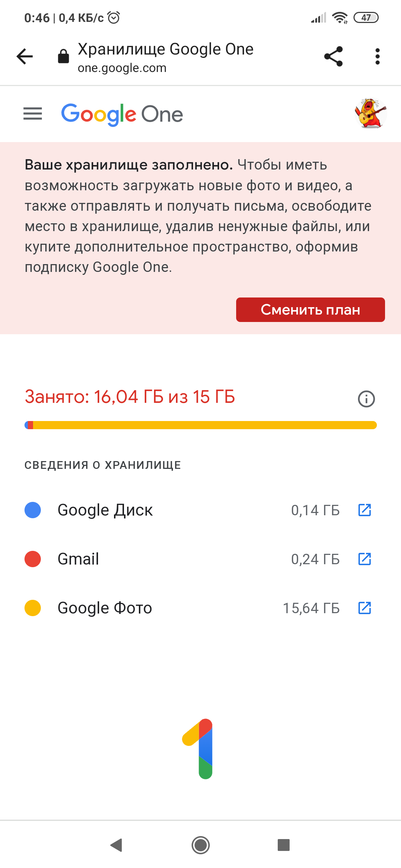The image size is (401, 868).
Task: Tap the site security lock icon
Action: [x=63, y=56]
